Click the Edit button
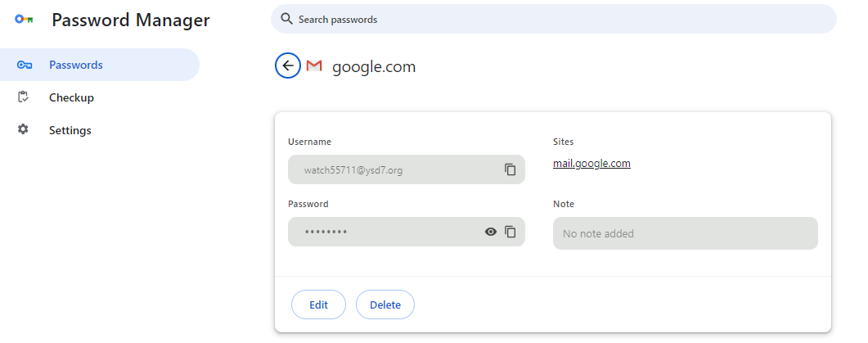The width and height of the screenshot is (868, 343). 318,305
